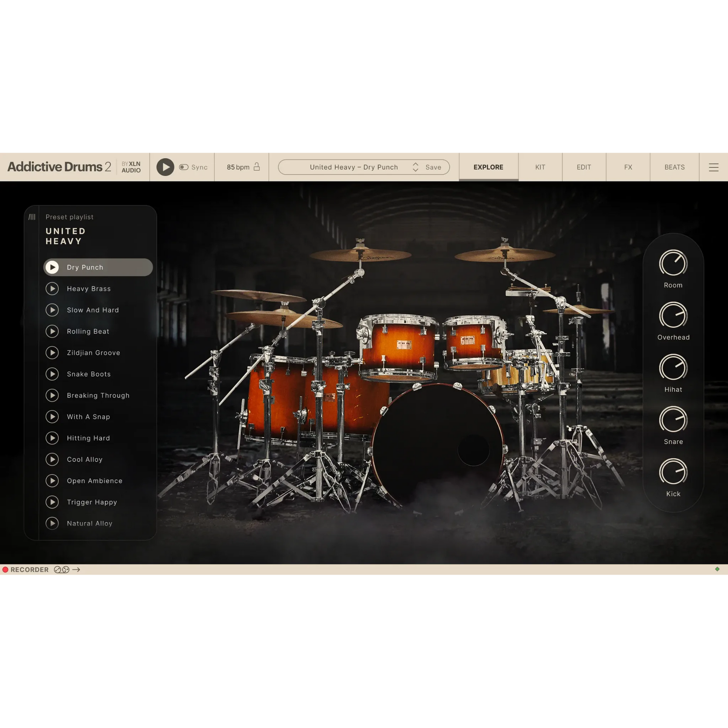Click the 85 bpm tempo field
728x728 pixels.
tap(238, 167)
